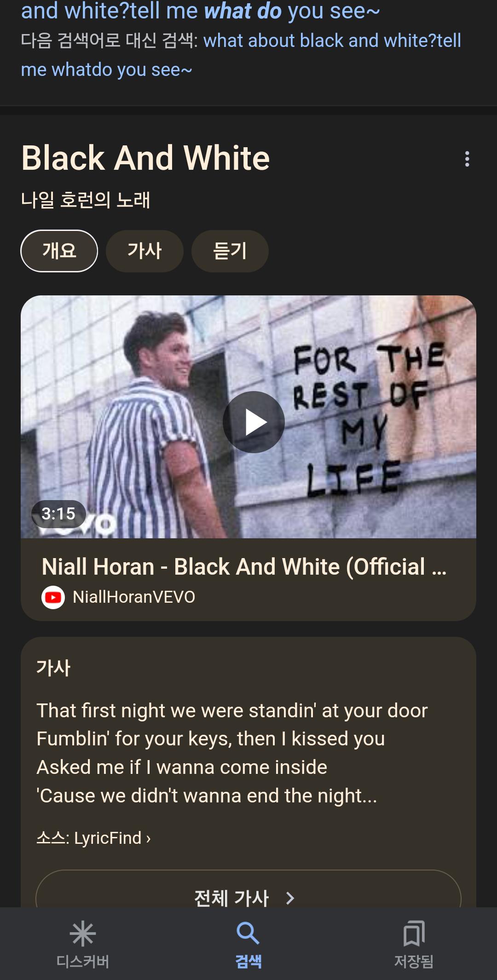The height and width of the screenshot is (980, 497).
Task: Search instead for suggested query link
Action: (241, 55)
